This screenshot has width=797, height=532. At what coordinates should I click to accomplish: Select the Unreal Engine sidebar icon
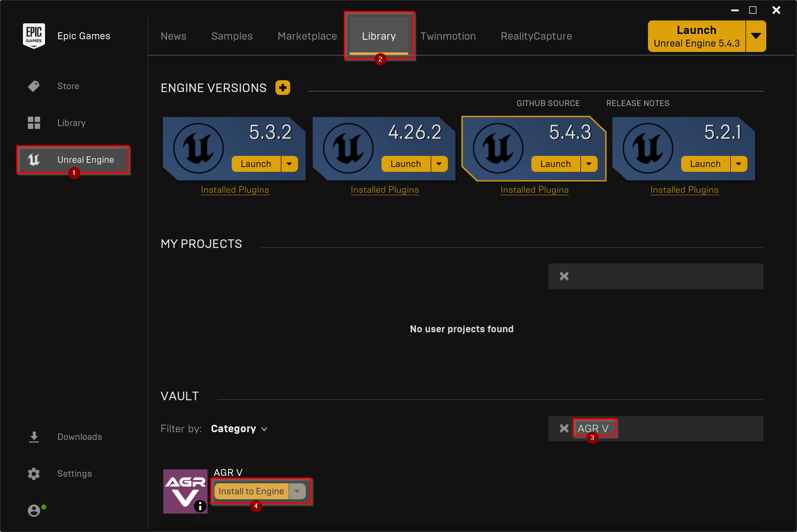tap(34, 160)
